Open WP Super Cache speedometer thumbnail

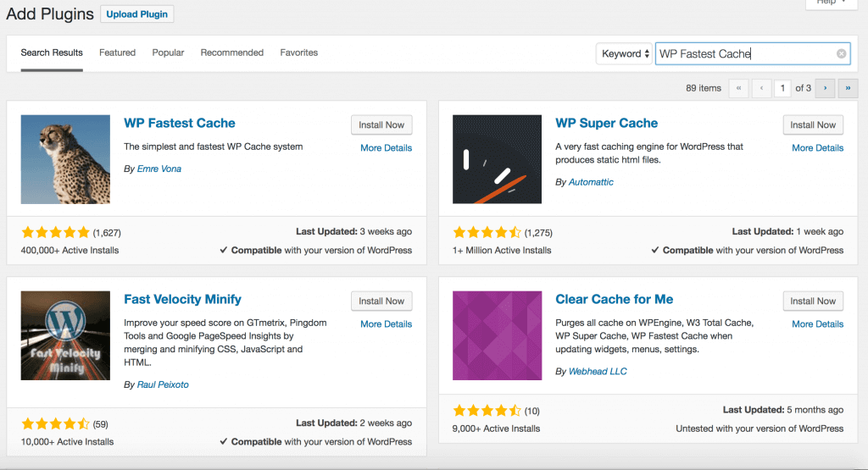pyautogui.click(x=497, y=159)
